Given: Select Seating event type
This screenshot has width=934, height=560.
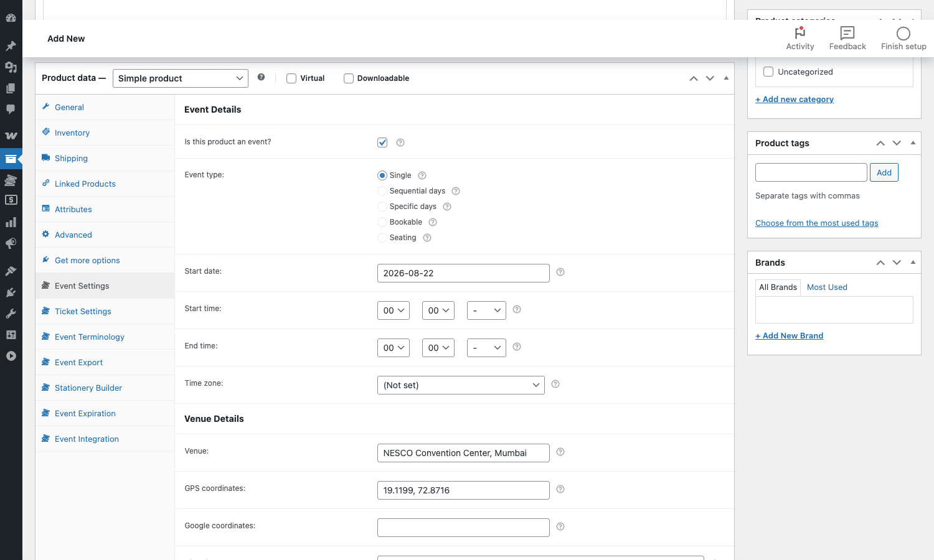Looking at the screenshot, I should pos(382,238).
